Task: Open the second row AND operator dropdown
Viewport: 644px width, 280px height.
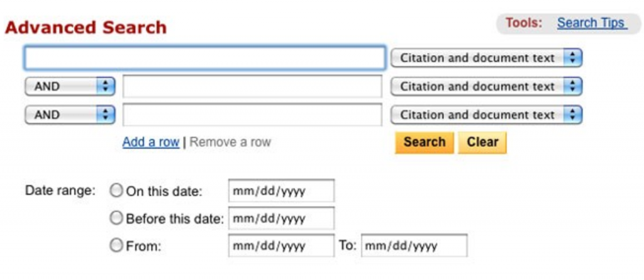Action: pos(70,86)
